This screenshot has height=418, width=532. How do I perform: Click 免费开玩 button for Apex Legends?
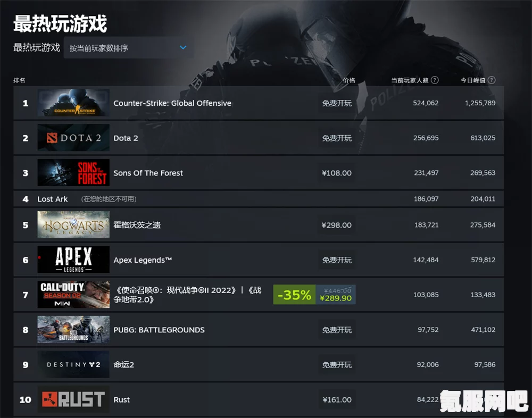[337, 260]
